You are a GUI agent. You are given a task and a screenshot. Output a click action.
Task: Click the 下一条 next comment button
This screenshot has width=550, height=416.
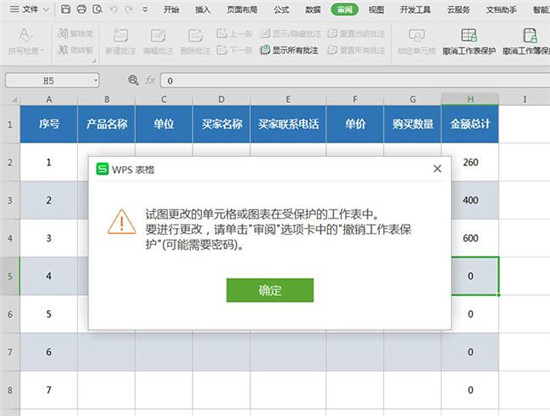click(234, 50)
